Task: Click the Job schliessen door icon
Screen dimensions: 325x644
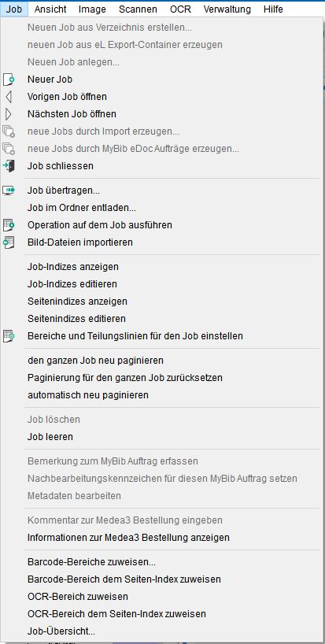Action: 9,166
